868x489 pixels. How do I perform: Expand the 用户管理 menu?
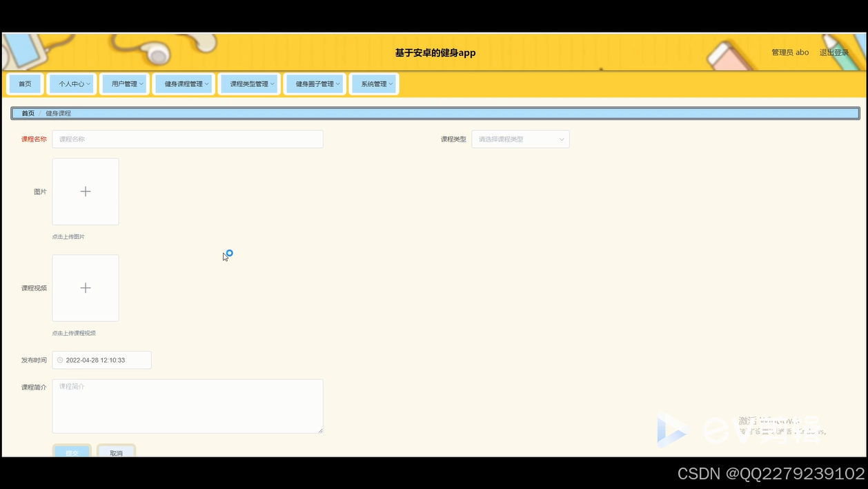click(x=124, y=83)
